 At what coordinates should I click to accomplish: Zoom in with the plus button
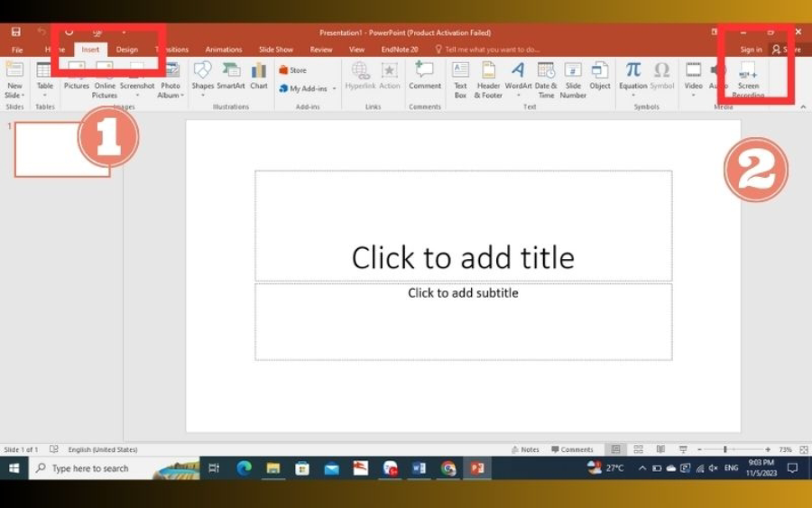click(768, 449)
